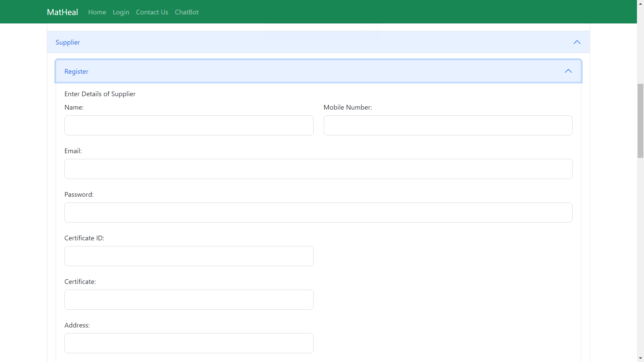Image resolution: width=644 pixels, height=362 pixels.
Task: Click the Certificate input field
Action: [x=189, y=300]
